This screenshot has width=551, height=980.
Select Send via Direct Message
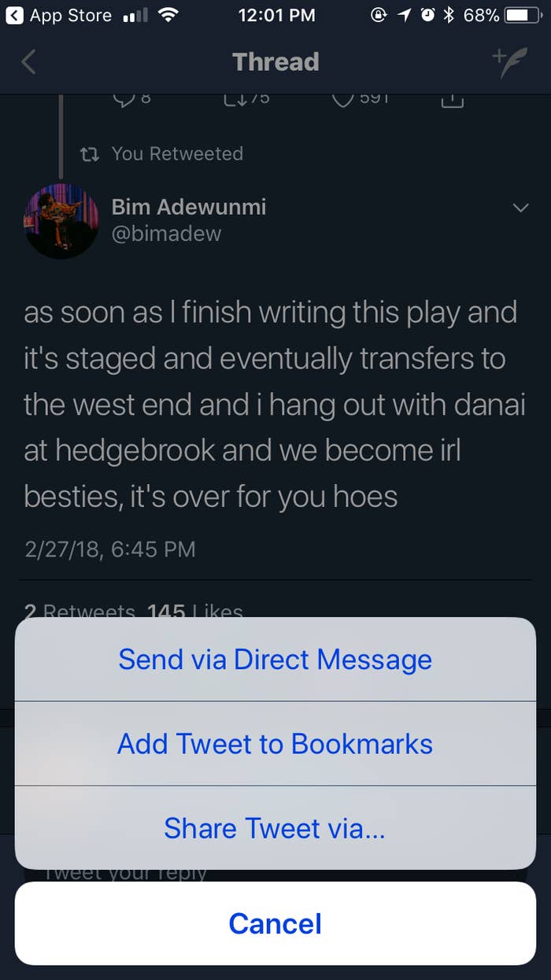pyautogui.click(x=275, y=659)
